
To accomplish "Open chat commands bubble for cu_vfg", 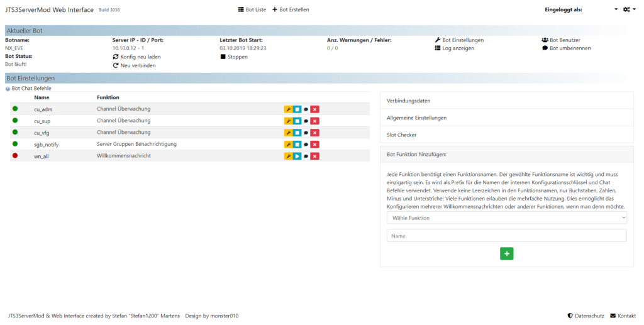I will [x=306, y=133].
